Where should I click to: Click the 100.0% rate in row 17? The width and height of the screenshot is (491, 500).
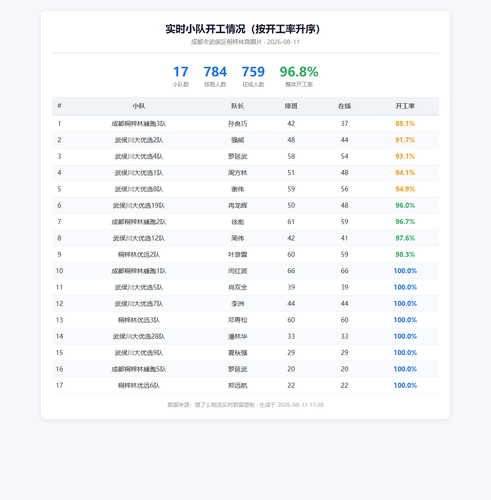click(405, 385)
